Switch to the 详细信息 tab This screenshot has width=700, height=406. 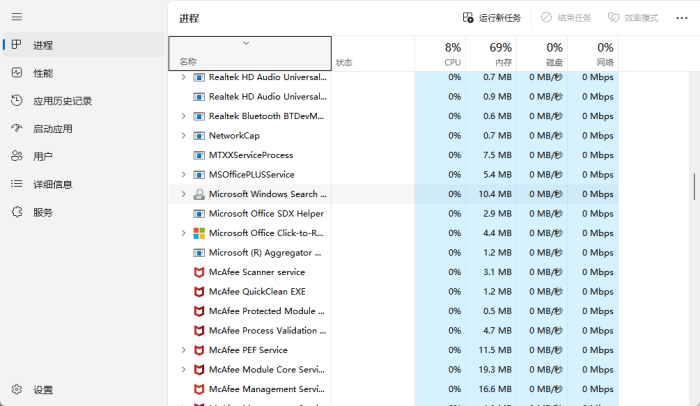84,184
